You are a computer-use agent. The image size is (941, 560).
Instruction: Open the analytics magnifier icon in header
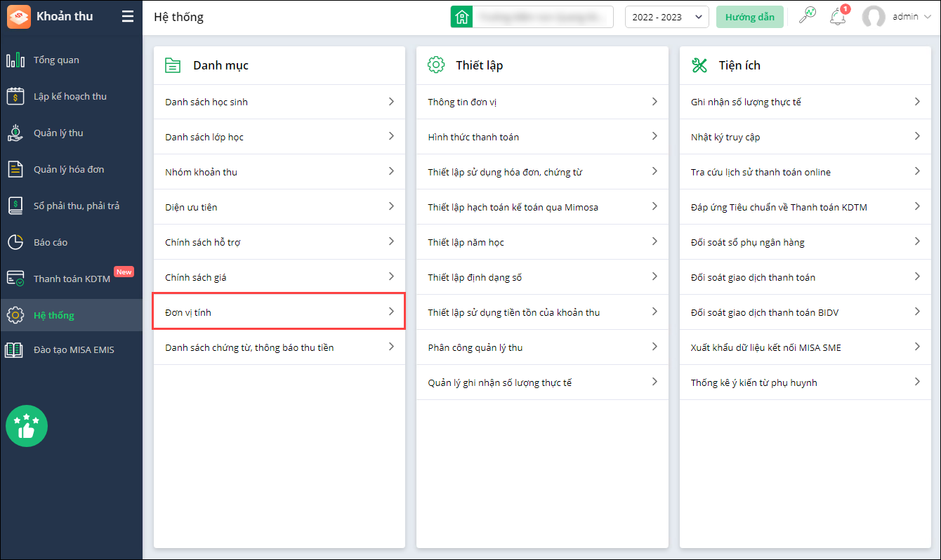point(808,16)
